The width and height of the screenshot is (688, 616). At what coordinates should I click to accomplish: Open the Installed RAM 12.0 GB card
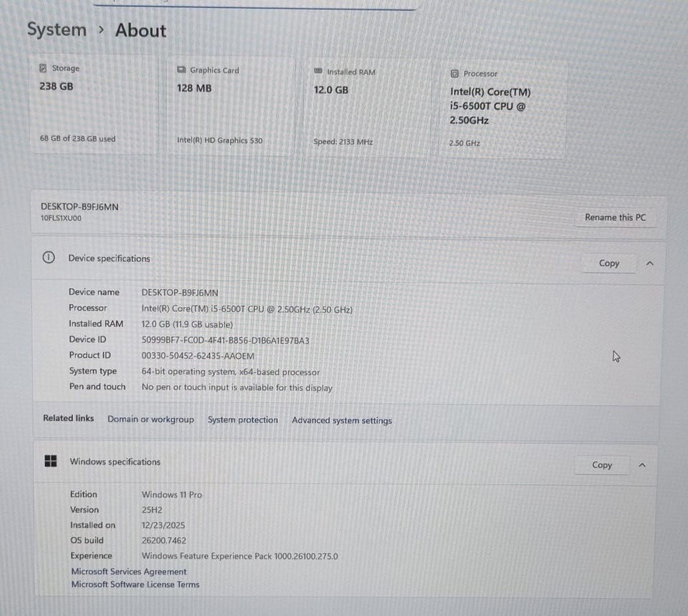pyautogui.click(x=367, y=108)
